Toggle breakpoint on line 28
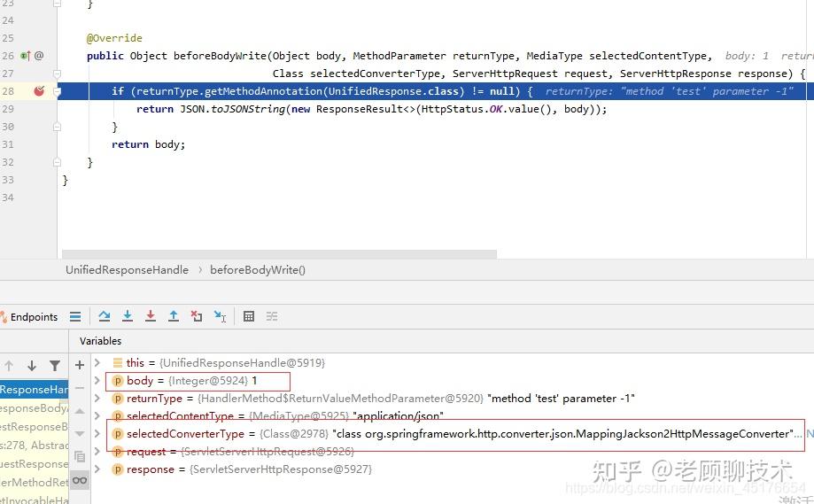814x504 pixels. coord(39,91)
